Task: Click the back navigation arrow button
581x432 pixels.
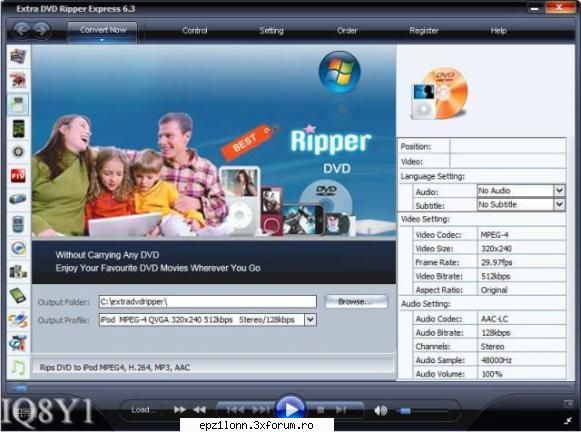Action: tap(21, 30)
